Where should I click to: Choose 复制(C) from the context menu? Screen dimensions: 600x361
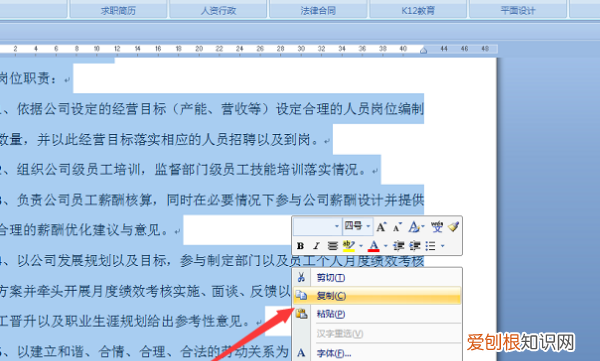click(377, 296)
